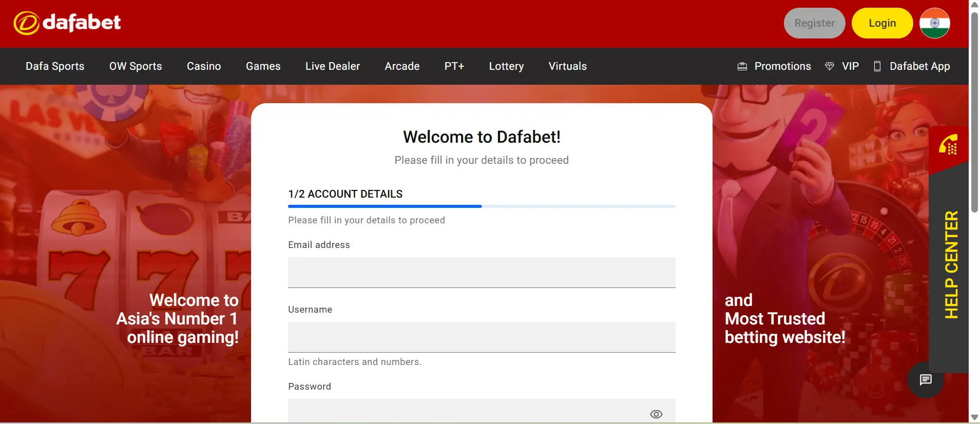Go to Casino
This screenshot has width=980, height=424.
click(204, 66)
